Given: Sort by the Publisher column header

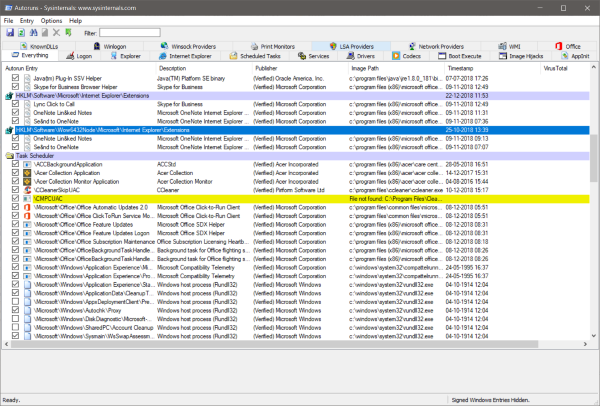Looking at the screenshot, I should 300,68.
